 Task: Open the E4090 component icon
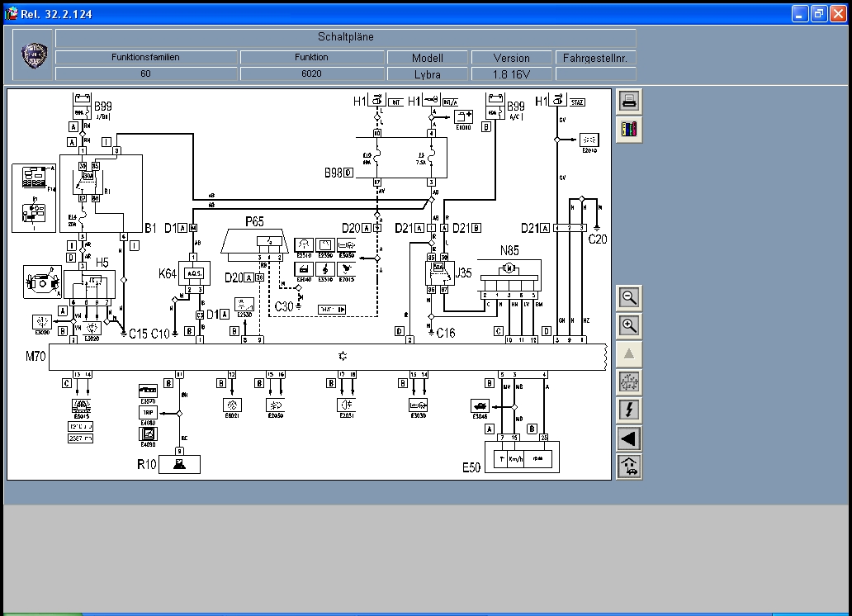(148, 434)
